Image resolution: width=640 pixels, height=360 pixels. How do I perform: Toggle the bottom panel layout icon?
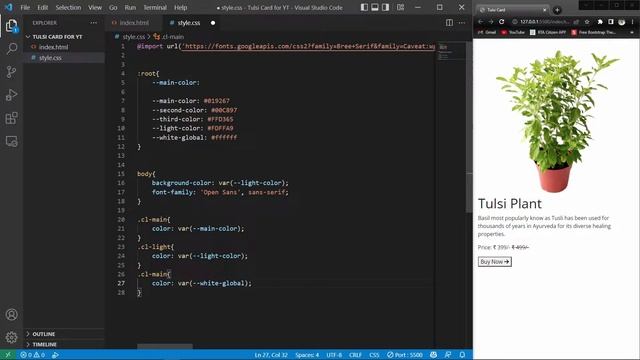375,7
